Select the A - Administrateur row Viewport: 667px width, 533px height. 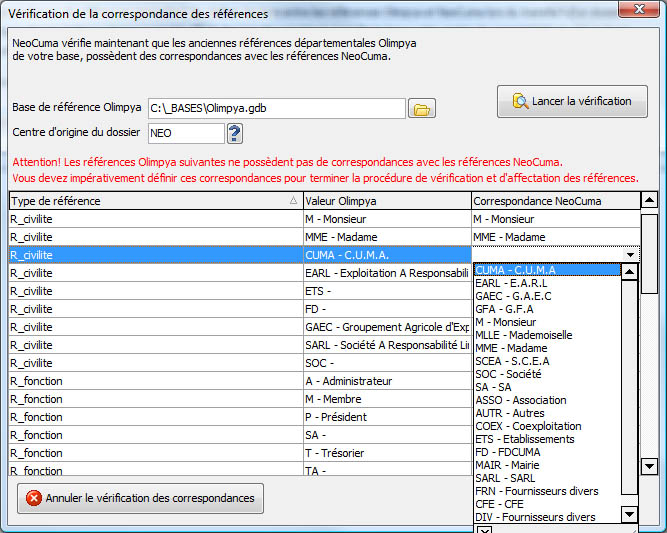click(x=387, y=381)
